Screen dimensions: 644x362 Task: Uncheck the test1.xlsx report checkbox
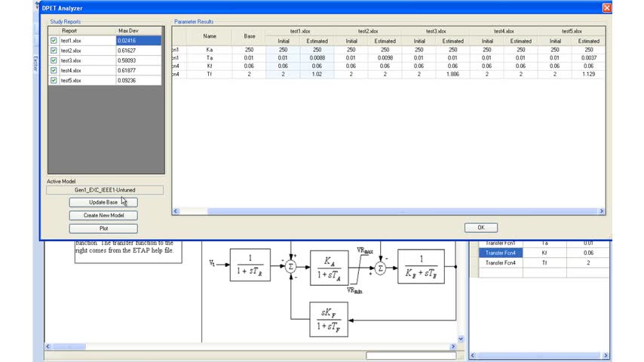point(54,41)
